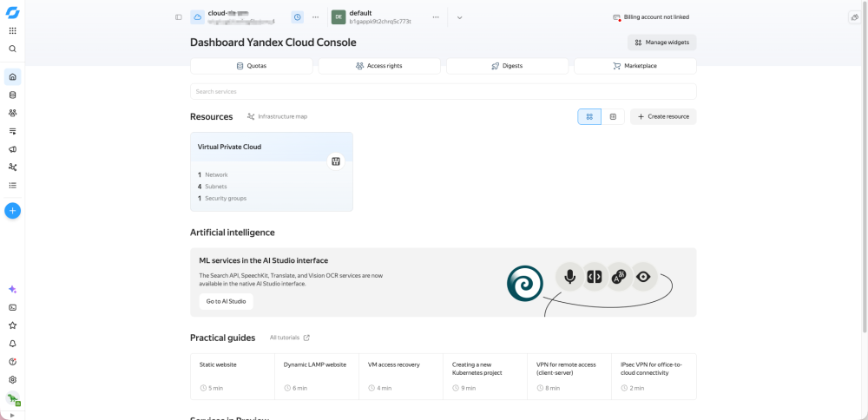Open the Marketplace tab
The width and height of the screenshot is (868, 420).
635,66
